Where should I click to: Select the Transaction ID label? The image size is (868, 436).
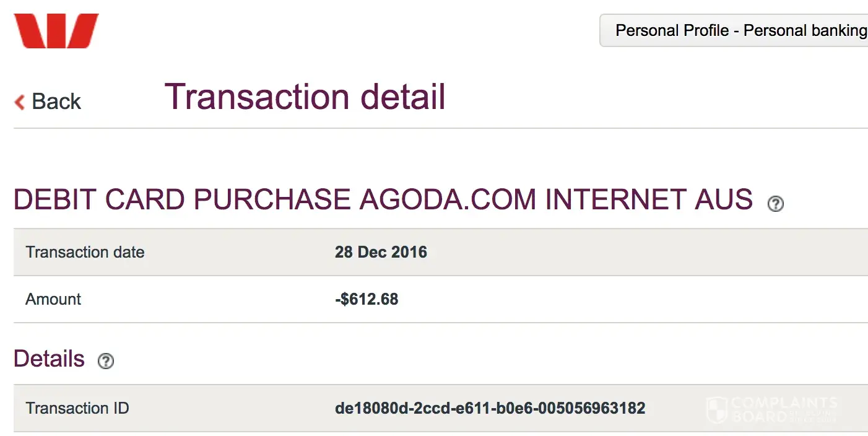pos(77,408)
